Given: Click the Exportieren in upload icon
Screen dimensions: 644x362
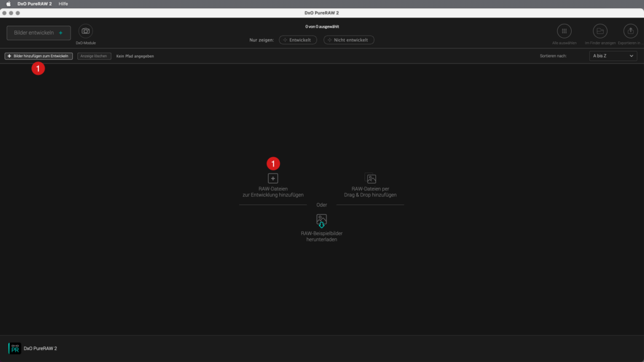Looking at the screenshot, I should click(630, 31).
